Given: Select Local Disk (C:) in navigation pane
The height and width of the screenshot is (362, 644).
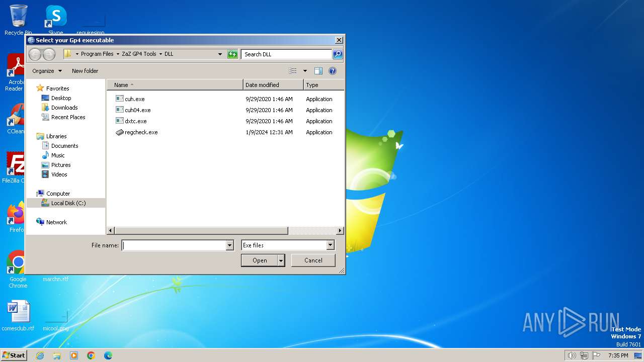Looking at the screenshot, I should point(65,203).
